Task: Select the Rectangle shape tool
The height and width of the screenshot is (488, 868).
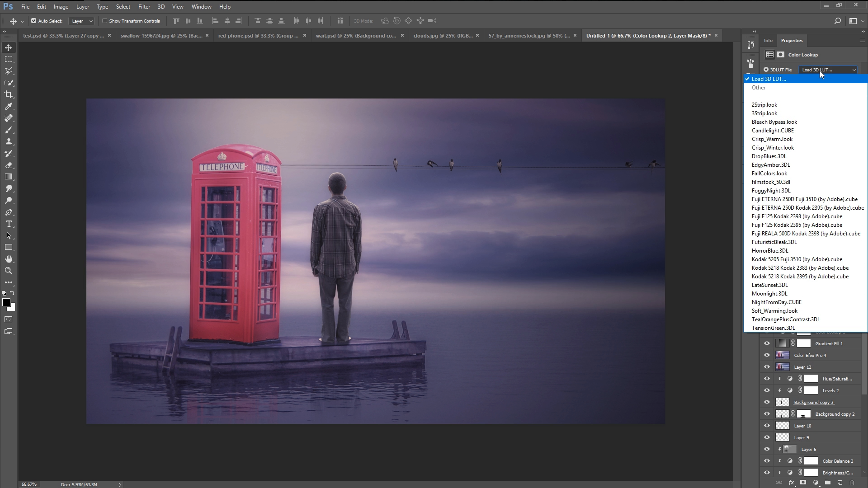Action: click(x=9, y=248)
